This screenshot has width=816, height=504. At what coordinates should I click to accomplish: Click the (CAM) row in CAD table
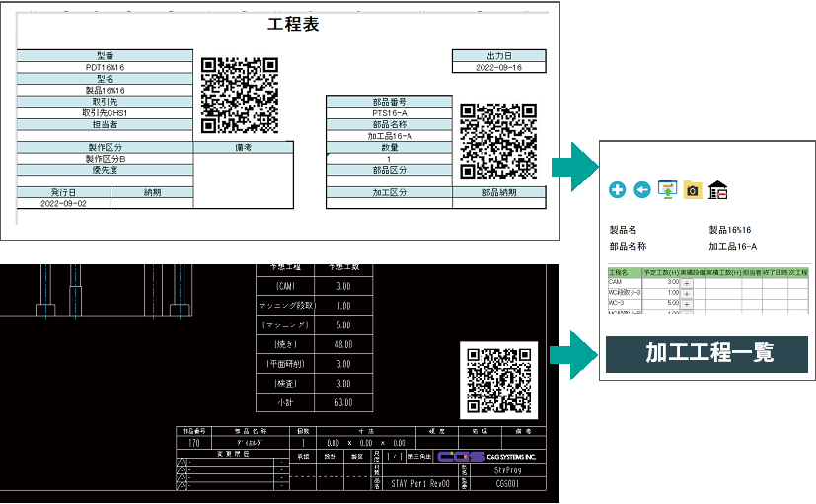[x=315, y=286]
